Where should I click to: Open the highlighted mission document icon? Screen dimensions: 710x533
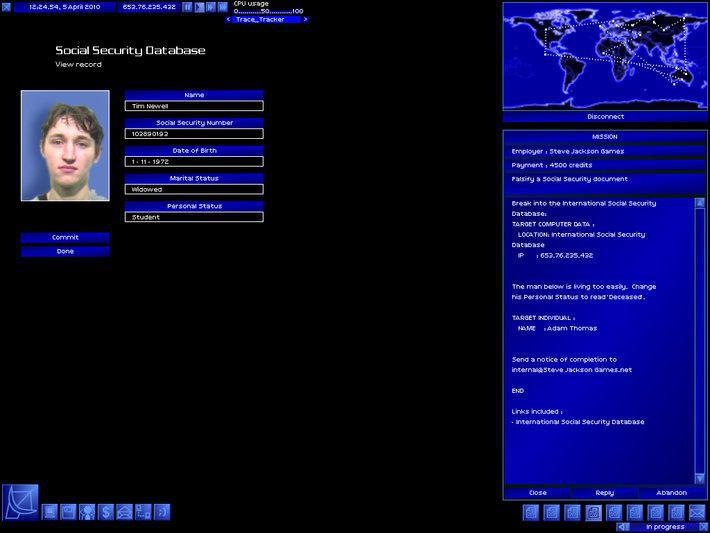(x=594, y=513)
